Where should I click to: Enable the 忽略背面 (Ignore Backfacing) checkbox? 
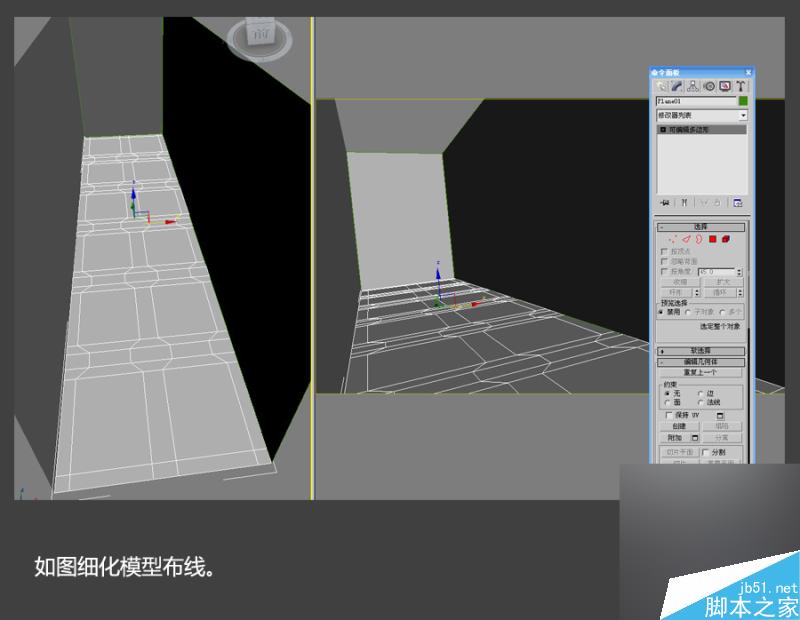(662, 261)
